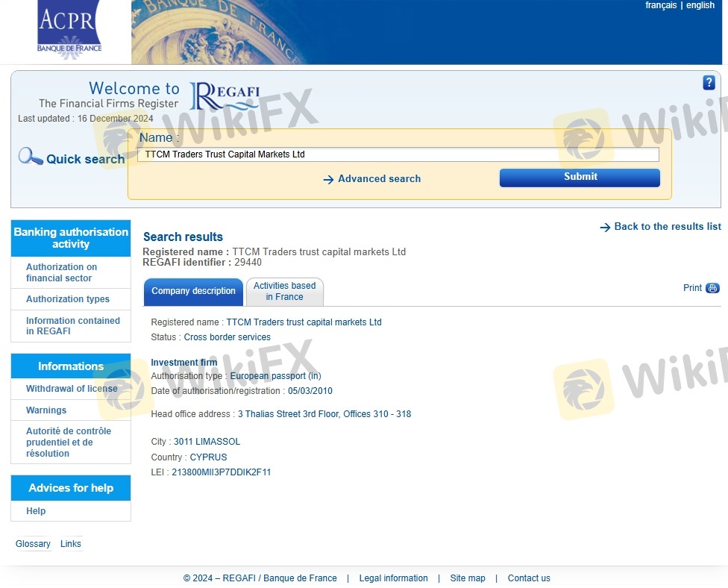Click the LEI value 213800MII3P7DDIK2F11
This screenshot has height=588, width=728.
tap(221, 472)
